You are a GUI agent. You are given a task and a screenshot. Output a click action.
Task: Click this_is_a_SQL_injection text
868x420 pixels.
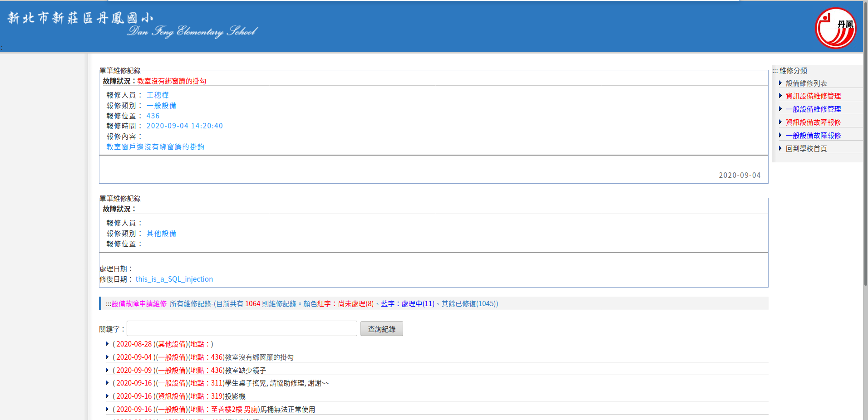(174, 279)
